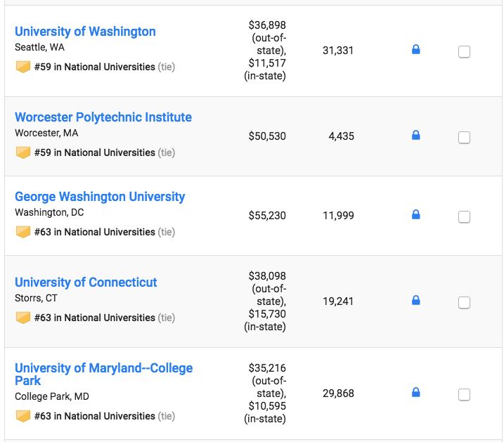Click the ranking badge icon under George Washington University
Image resolution: width=504 pixels, height=442 pixels.
click(x=22, y=232)
